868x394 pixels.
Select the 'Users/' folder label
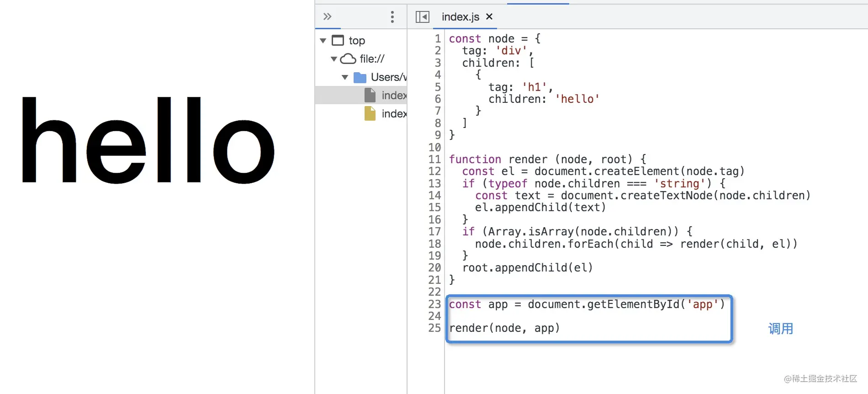388,77
